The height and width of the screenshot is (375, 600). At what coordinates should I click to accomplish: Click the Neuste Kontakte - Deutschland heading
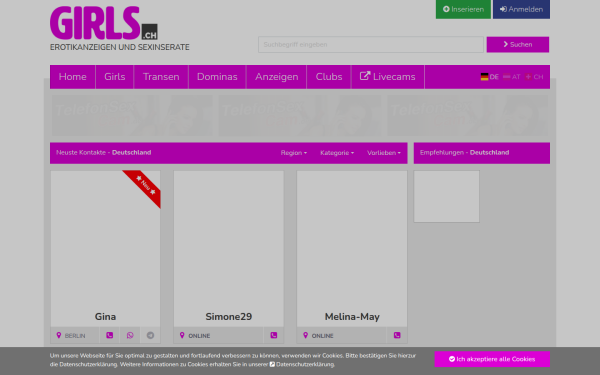104,152
